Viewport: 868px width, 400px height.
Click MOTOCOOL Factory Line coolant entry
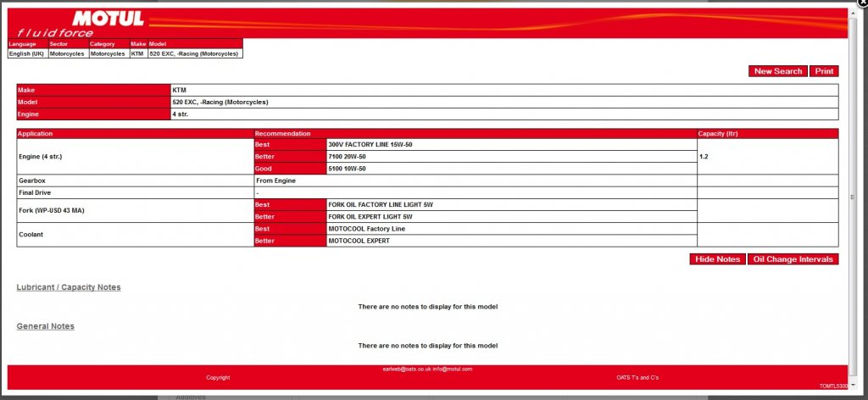(x=366, y=229)
